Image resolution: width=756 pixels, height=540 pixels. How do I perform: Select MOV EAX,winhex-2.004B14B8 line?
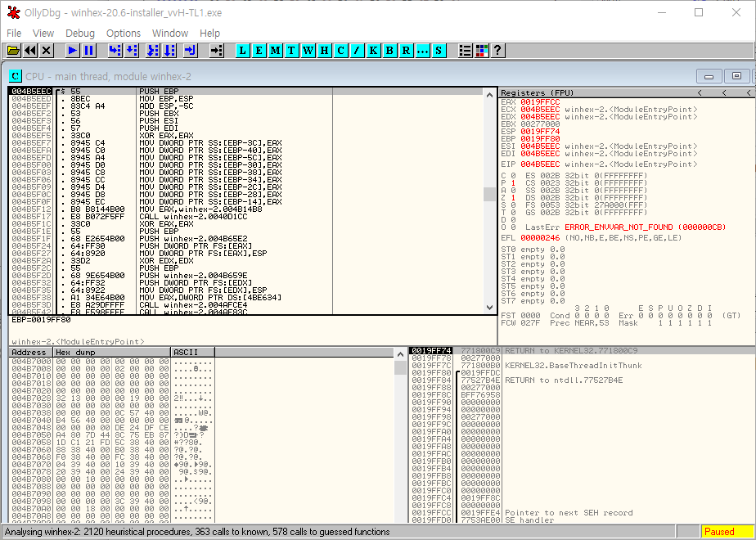point(246,209)
